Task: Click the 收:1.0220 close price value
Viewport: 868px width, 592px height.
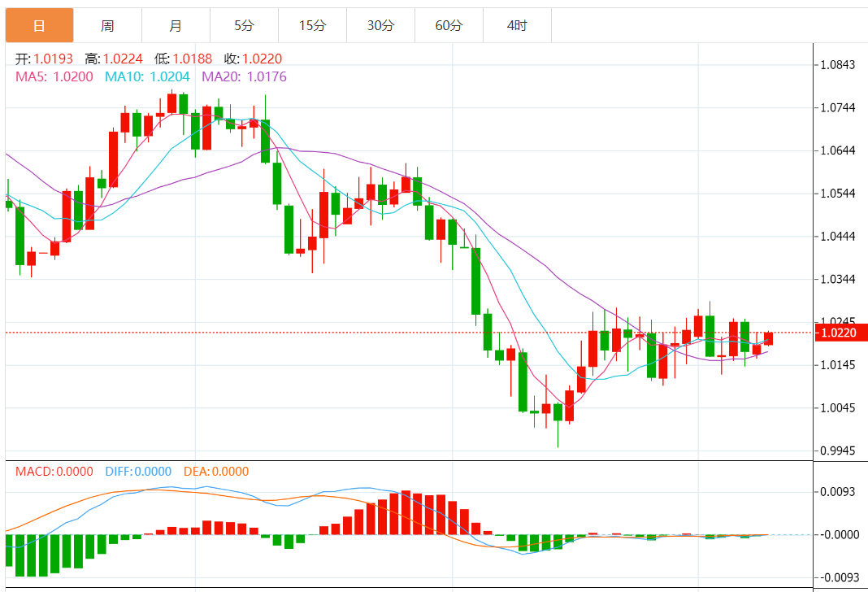Action: (253, 59)
